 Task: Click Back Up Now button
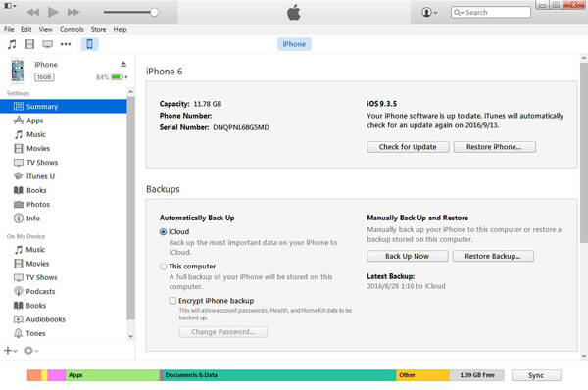pos(408,256)
